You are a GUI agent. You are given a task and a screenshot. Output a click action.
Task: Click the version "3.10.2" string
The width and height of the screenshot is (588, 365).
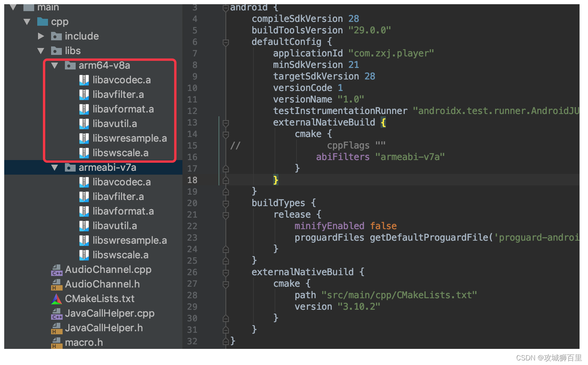359,307
